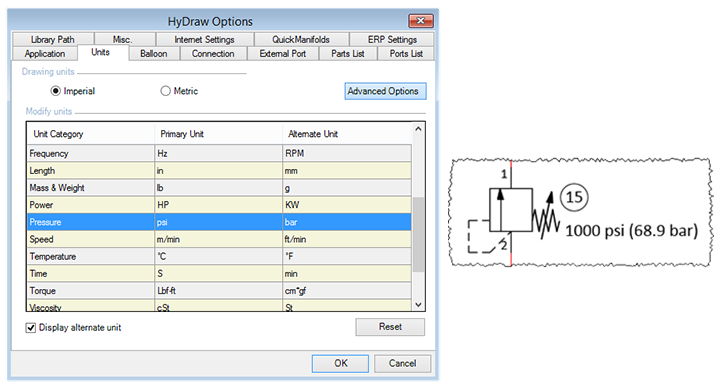
Task: Open the ERP Settings tab
Action: click(392, 39)
